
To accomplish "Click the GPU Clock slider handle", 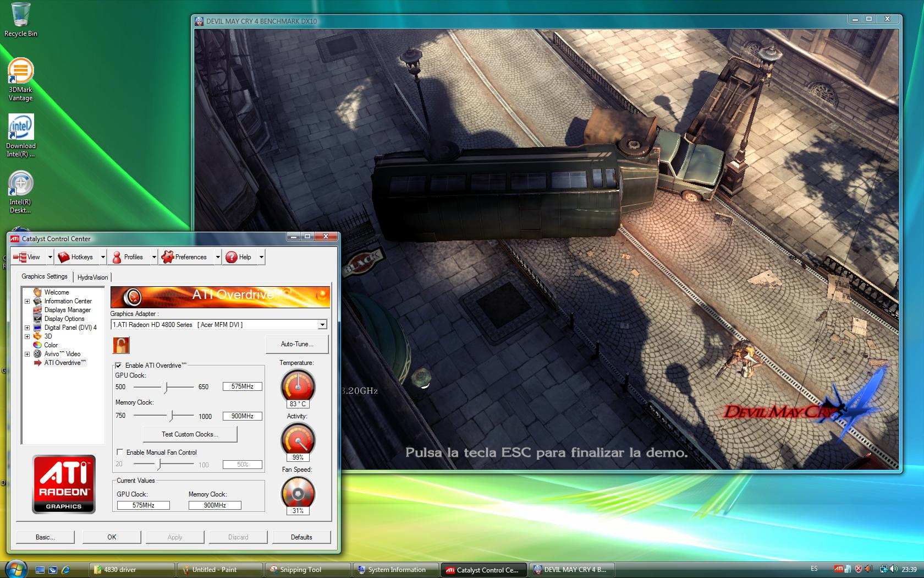I will coord(166,387).
